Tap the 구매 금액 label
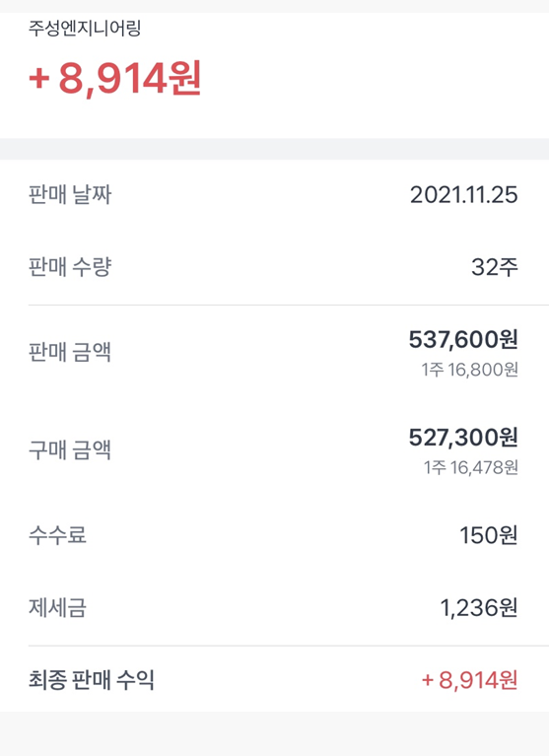The image size is (549, 756). 70,449
